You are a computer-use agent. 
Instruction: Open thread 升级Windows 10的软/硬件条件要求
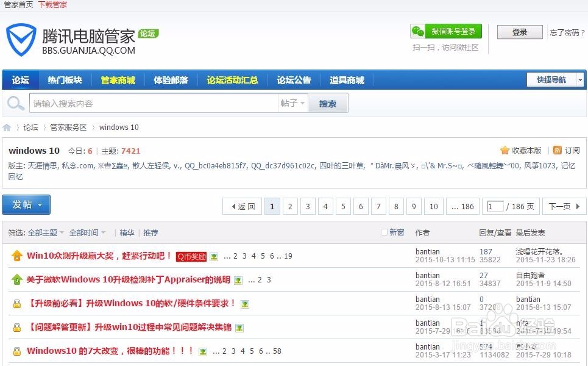pos(132,303)
